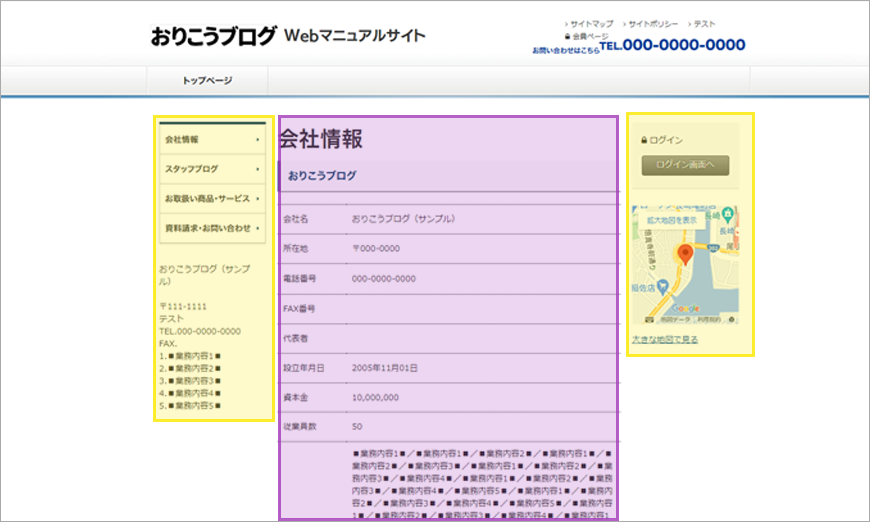The image size is (870, 522).
Task: Open the スタッフブログ sidebar menu item
Action: coord(211,169)
